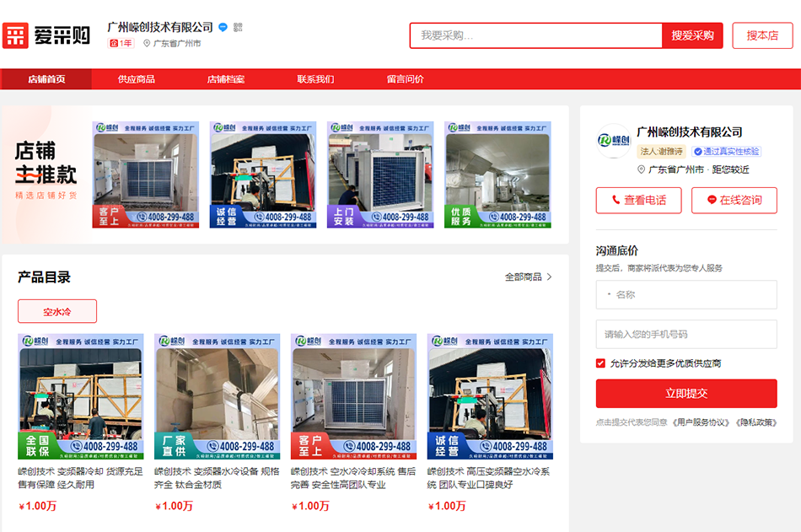Toggle 允许分发给更多优质供应商 checkbox
801x532 pixels.
click(x=600, y=363)
